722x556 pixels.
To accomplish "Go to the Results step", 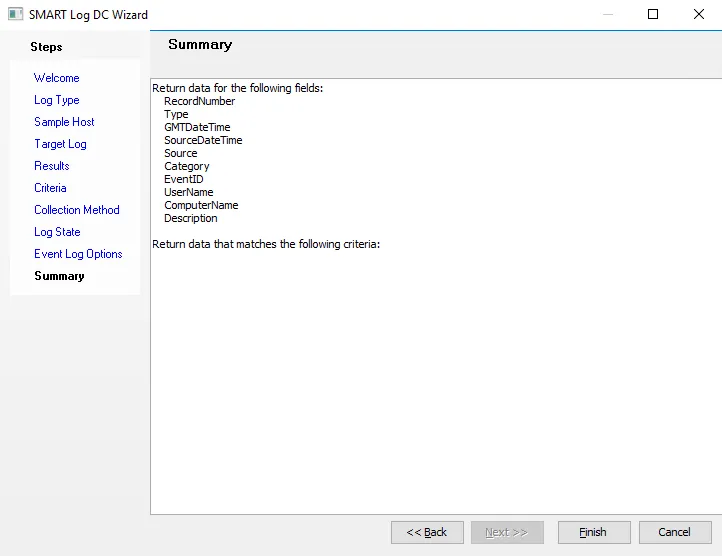I will [52, 166].
